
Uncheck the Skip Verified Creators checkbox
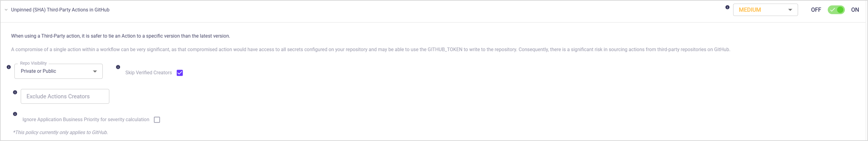tap(180, 73)
